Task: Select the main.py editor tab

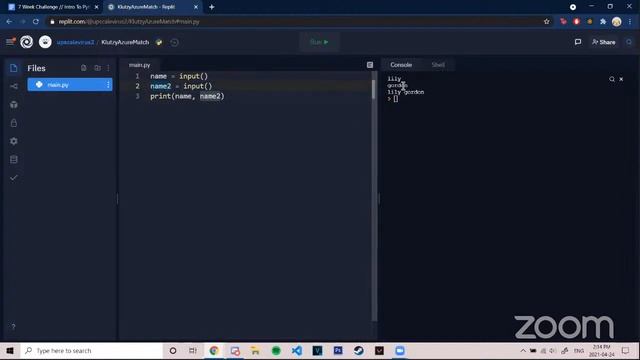Action: point(139,65)
